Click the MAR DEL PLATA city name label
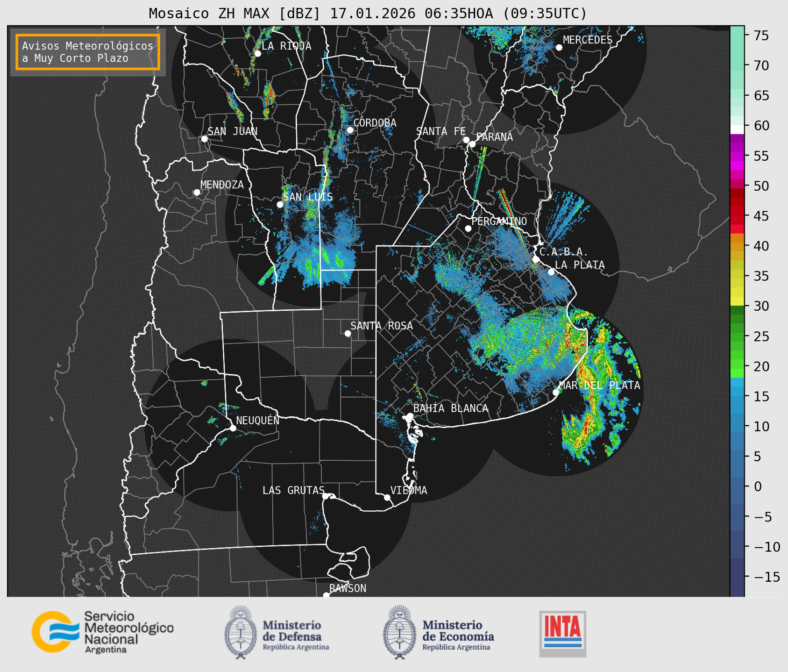The image size is (788, 672). coord(599,386)
